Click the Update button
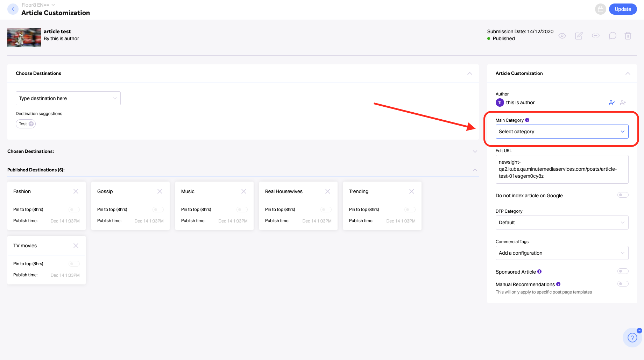The image size is (644, 360). (623, 9)
